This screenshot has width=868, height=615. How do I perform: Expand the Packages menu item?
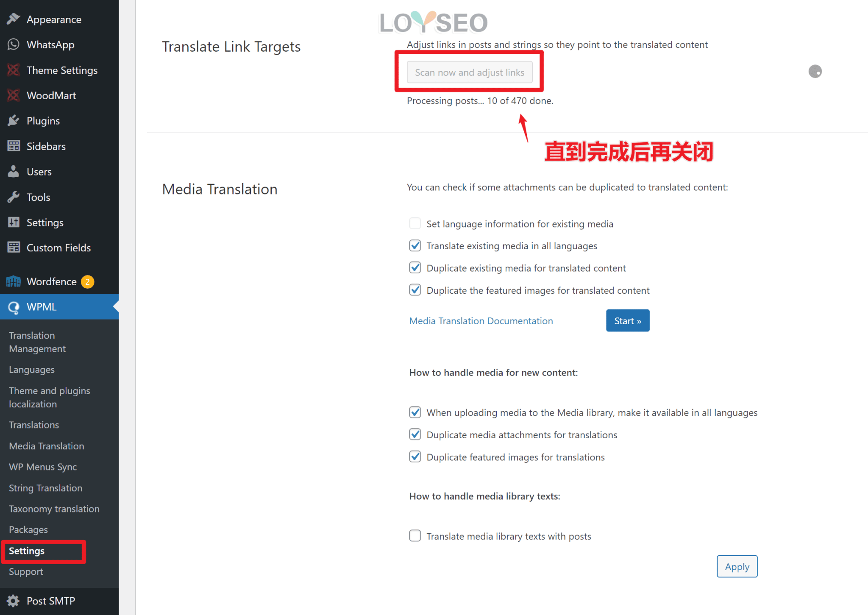click(x=28, y=529)
